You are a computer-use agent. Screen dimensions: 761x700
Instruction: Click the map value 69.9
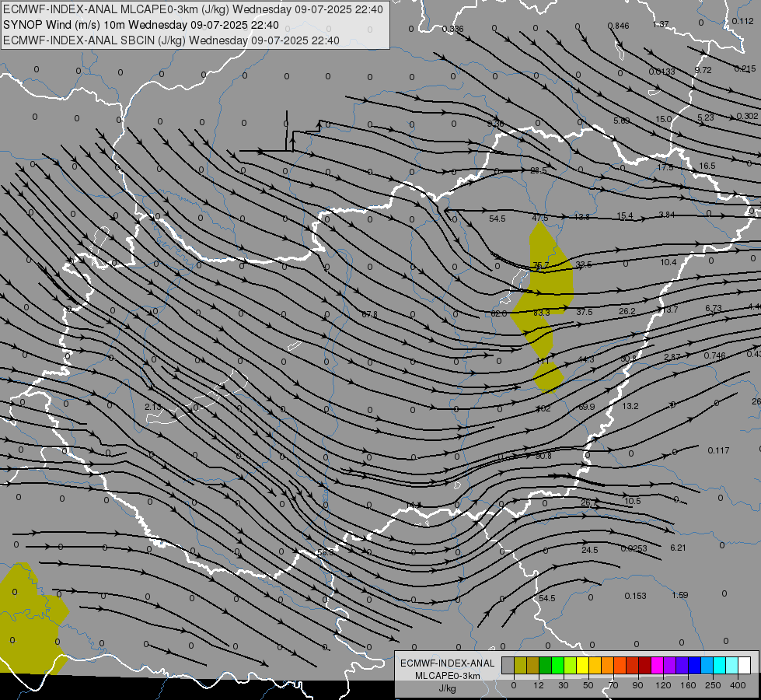[x=586, y=407]
